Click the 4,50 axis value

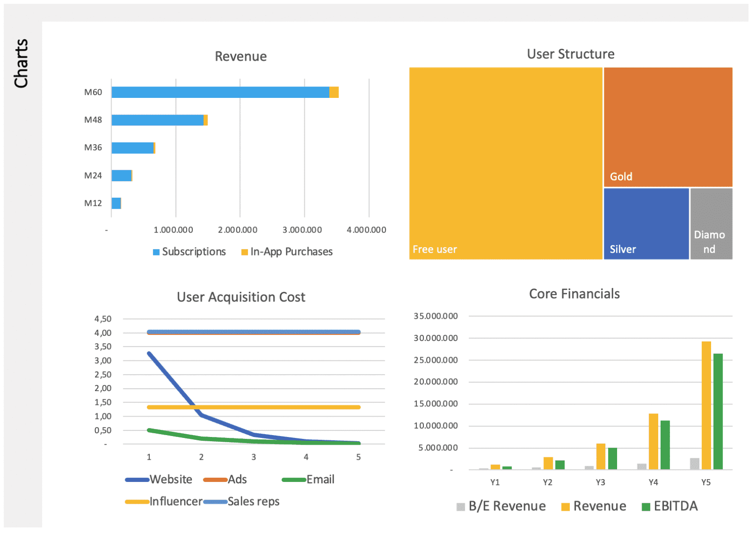(x=103, y=319)
